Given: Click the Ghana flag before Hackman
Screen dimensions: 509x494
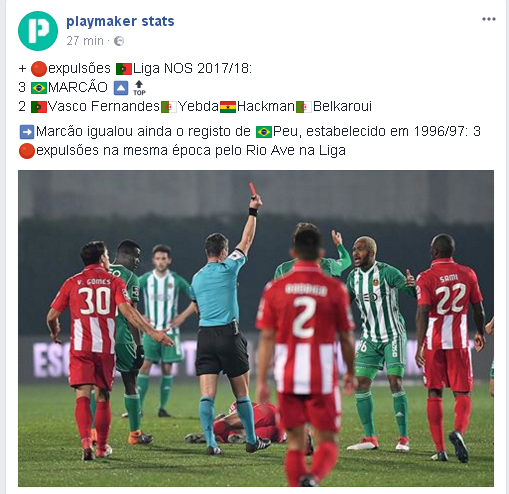Looking at the screenshot, I should click(x=228, y=107).
